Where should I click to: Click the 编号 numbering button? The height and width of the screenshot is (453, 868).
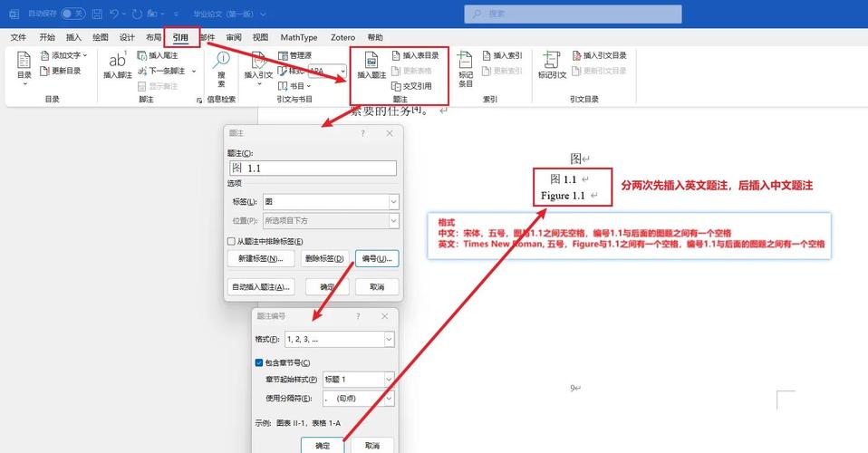(377, 258)
